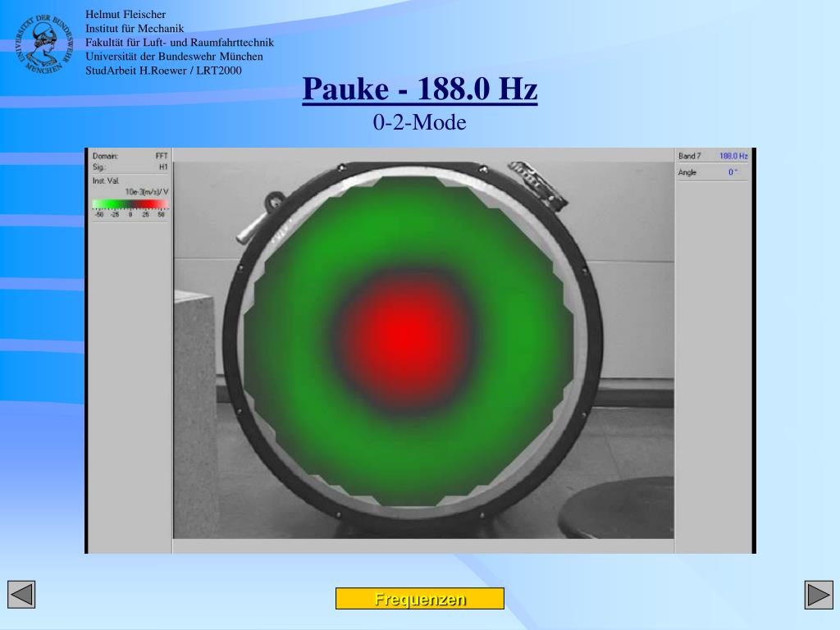Select the "StudArbeit H.Roewer / LRT2000" line
Viewport: 840px width, 630px height.
click(163, 71)
